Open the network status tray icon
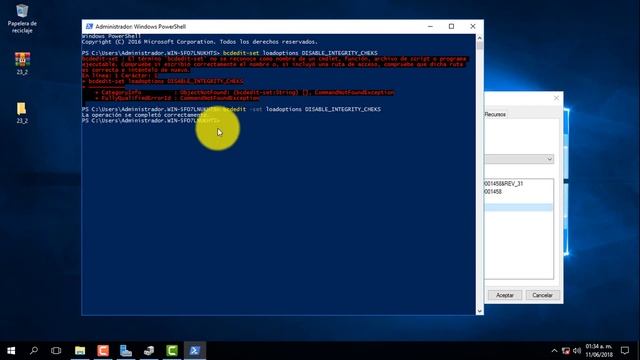 tap(566, 351)
